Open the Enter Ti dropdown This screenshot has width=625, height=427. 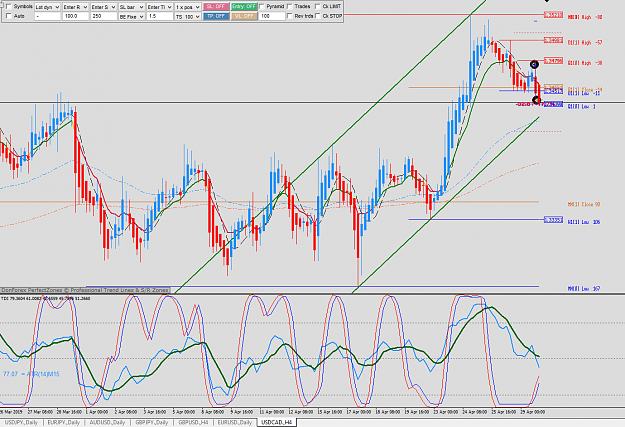click(159, 7)
